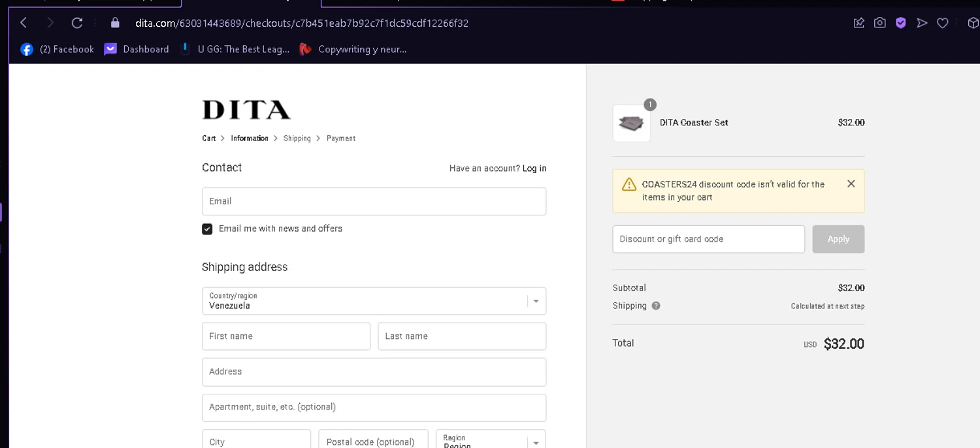Click the Subtotal label
This screenshot has height=448, width=980.
click(629, 288)
